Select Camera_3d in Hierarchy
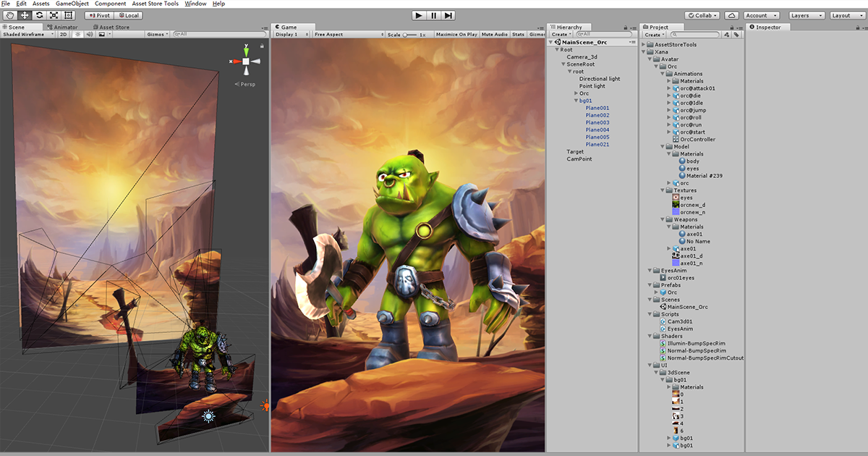868x456 pixels. point(582,57)
